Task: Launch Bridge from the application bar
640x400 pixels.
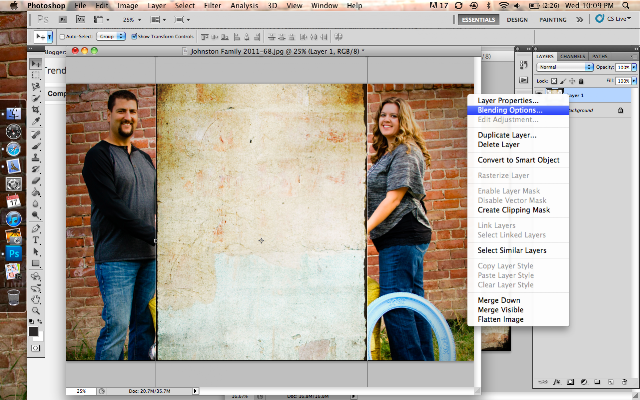Action: tap(63, 20)
